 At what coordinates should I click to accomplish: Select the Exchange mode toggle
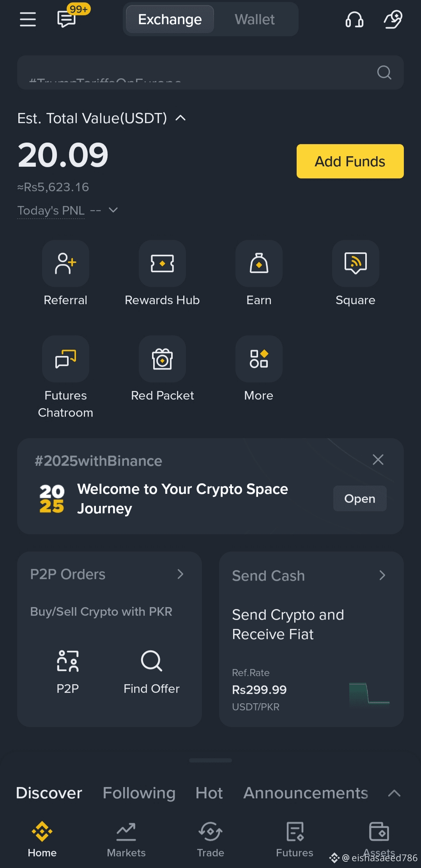point(170,19)
